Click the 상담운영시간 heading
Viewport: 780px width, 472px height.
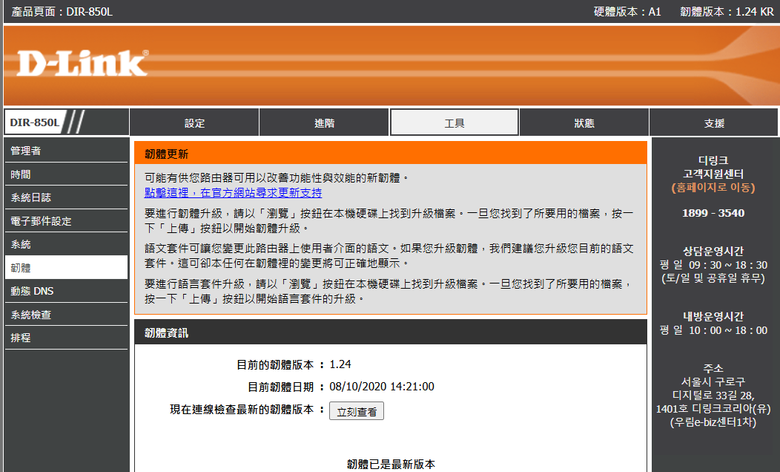coord(713,251)
